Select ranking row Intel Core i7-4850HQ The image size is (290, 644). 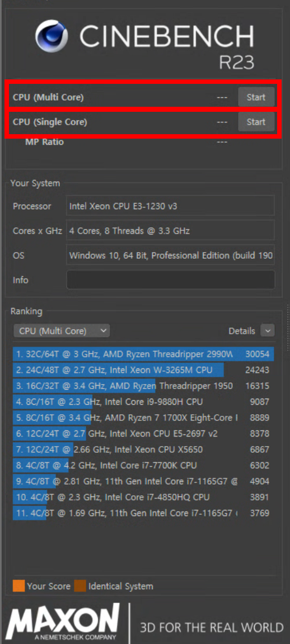143,498
